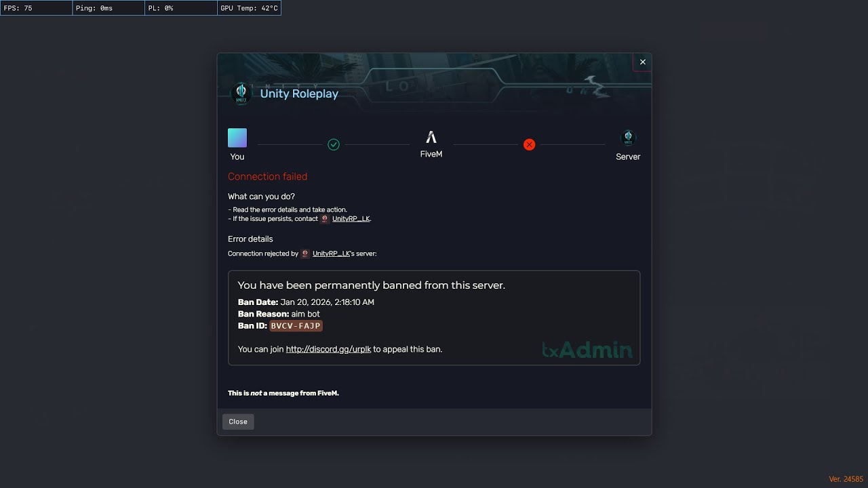Open UnityRP_LK contact link under What can you do
Screen dimensions: 868x488
pyautogui.click(x=351, y=219)
